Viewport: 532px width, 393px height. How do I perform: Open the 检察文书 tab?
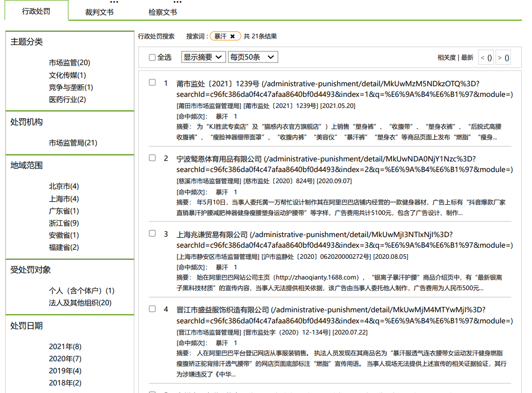[x=162, y=12]
